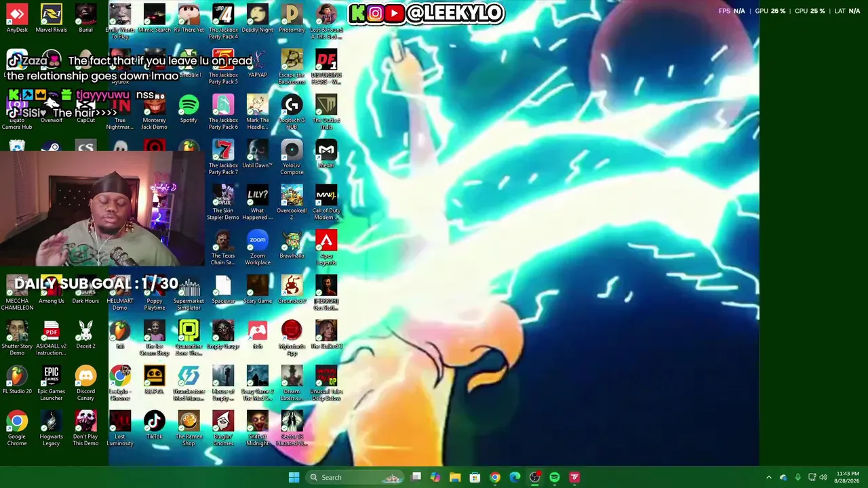Select the Spacewar file icon
The image size is (868, 488).
coord(223,290)
